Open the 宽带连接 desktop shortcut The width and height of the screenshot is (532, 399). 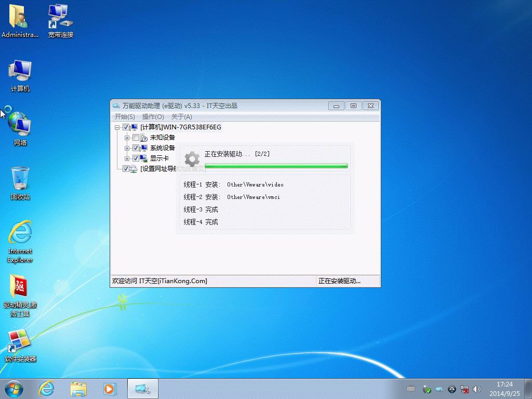pyautogui.click(x=60, y=20)
